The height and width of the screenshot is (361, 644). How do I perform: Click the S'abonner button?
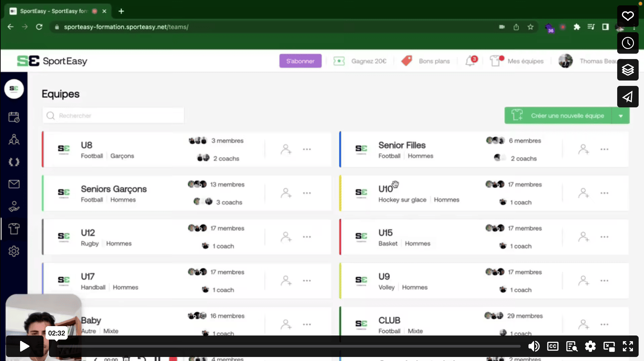(x=300, y=61)
